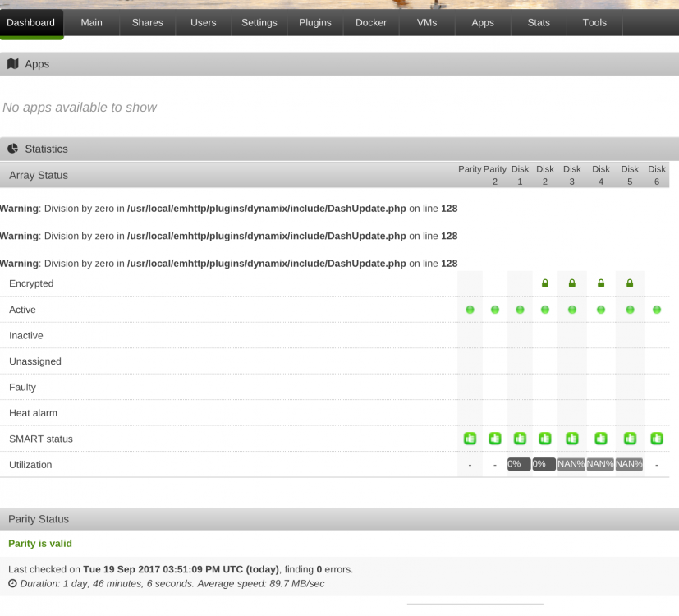Image resolution: width=679 pixels, height=616 pixels.
Task: Click the Disk 2 encrypted lock icon
Action: tap(545, 283)
